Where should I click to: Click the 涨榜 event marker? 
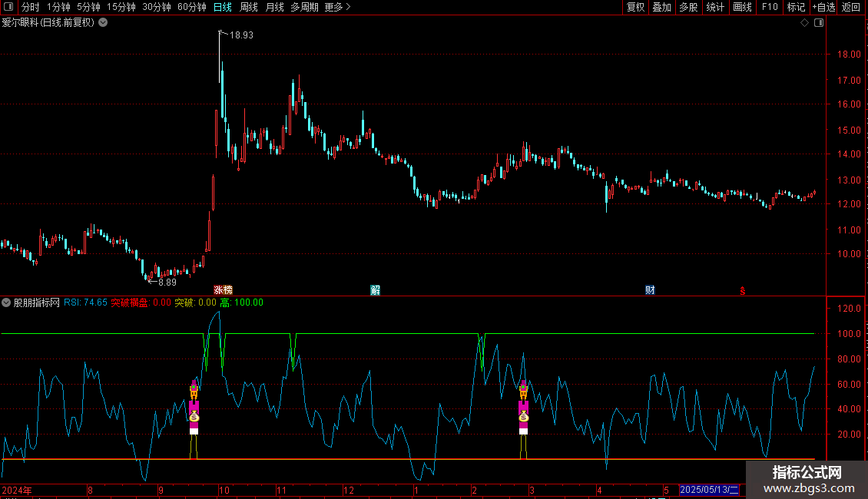(223, 290)
